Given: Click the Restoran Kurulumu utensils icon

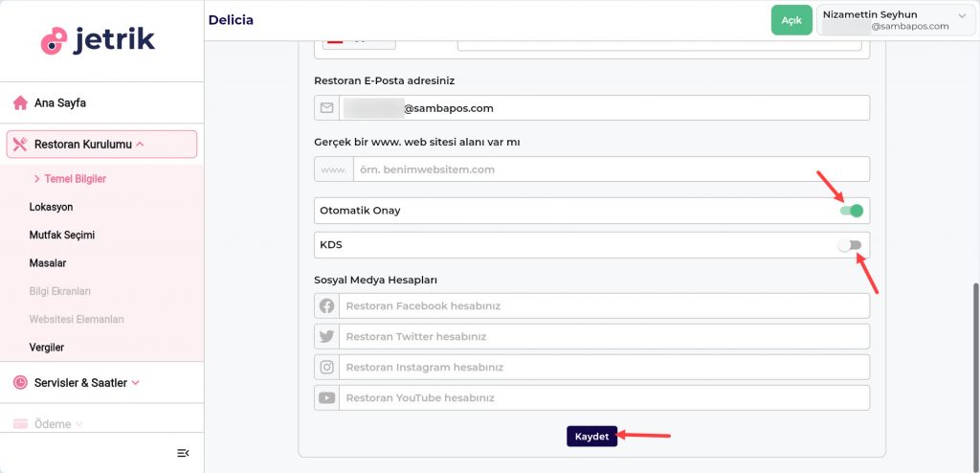Looking at the screenshot, I should point(20,145).
